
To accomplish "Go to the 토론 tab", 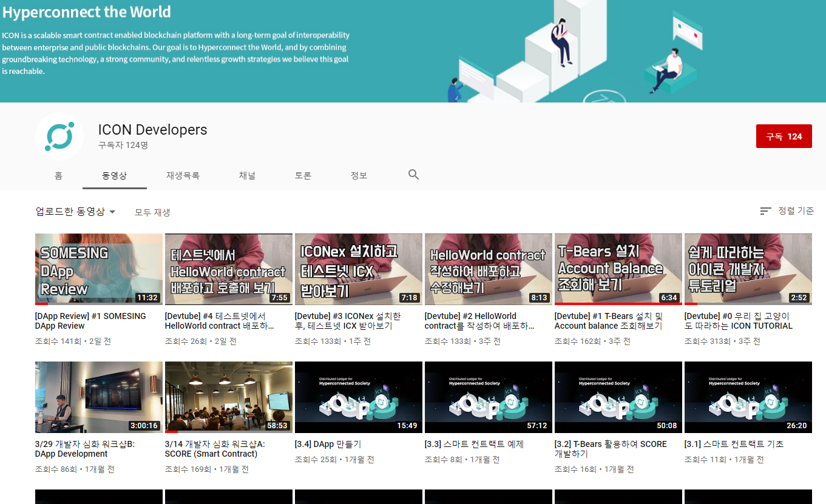I will 303,175.
